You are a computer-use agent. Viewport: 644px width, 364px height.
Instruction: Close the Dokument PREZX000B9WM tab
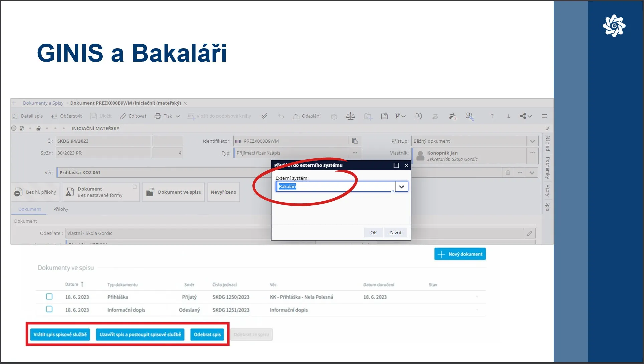(x=185, y=103)
